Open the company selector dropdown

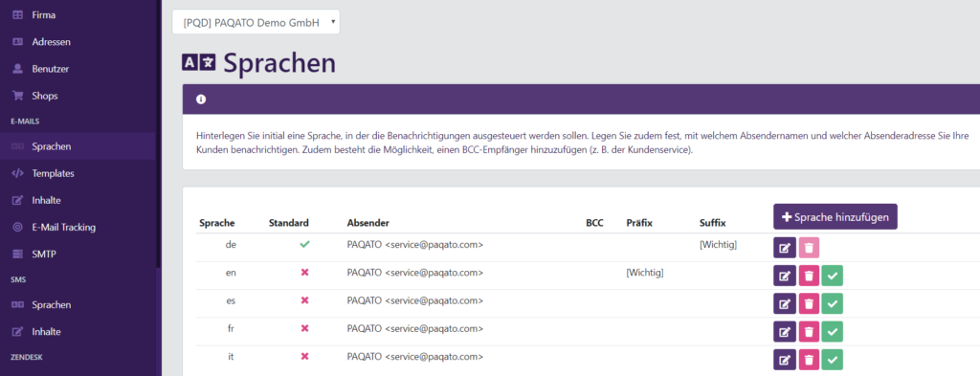(x=256, y=22)
